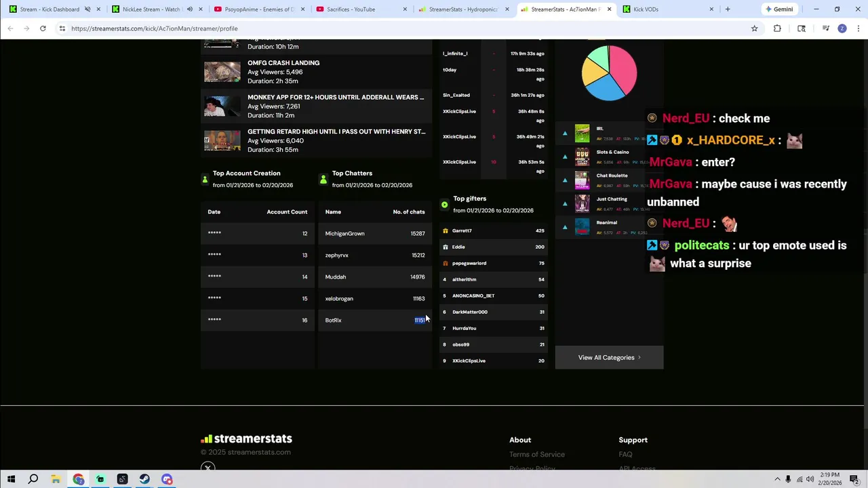The height and width of the screenshot is (488, 868).
Task: Open the FAQ footer link
Action: [x=625, y=455]
